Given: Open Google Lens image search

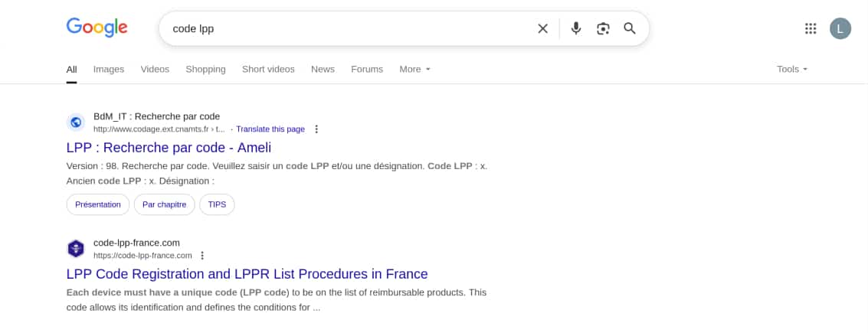Looking at the screenshot, I should (603, 28).
